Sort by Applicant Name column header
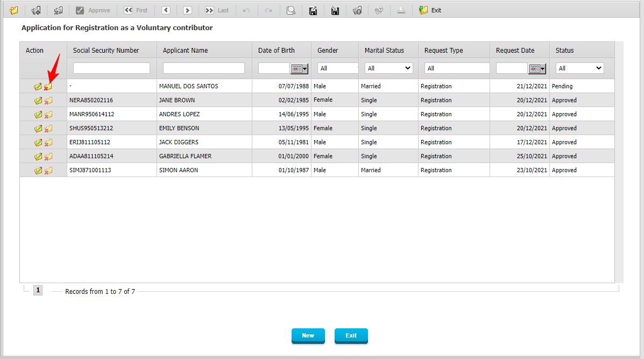Viewport: 644px width, 359px height. point(185,51)
